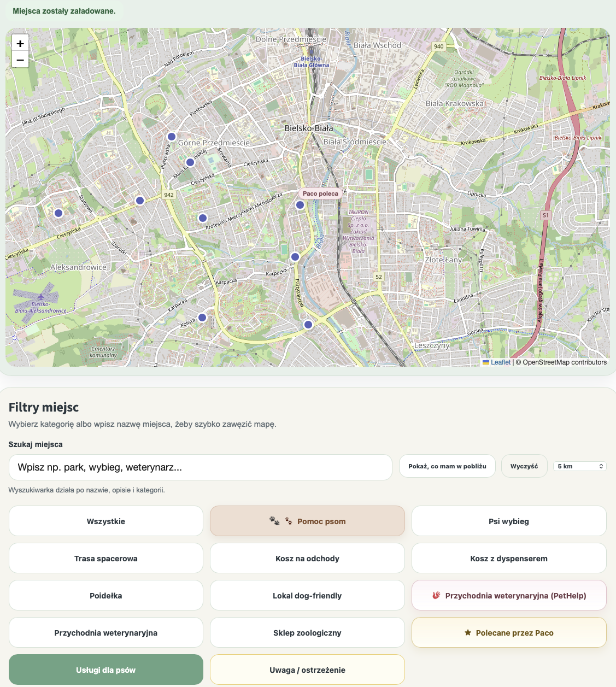616x687 pixels.
Task: Zoom out the map with minus button
Action: [x=20, y=60]
